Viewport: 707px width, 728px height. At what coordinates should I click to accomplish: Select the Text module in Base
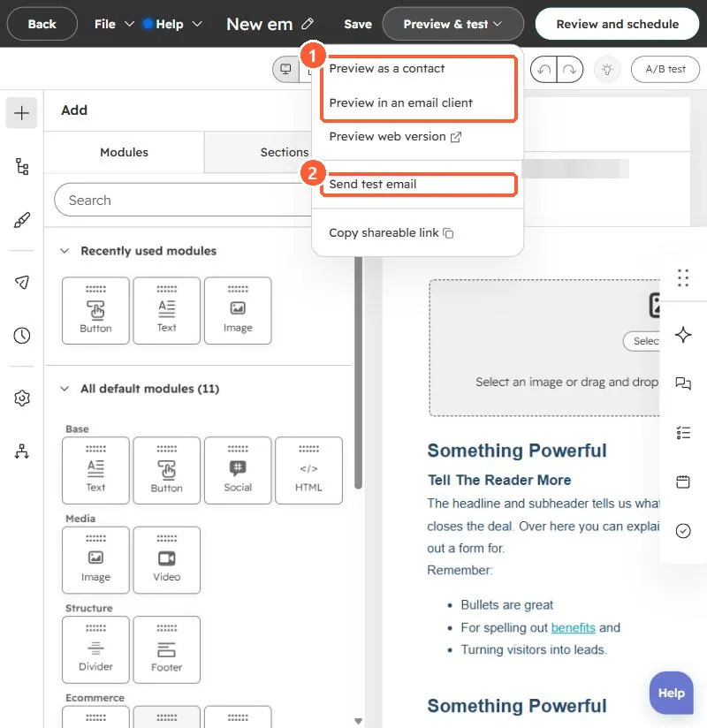pyautogui.click(x=95, y=470)
